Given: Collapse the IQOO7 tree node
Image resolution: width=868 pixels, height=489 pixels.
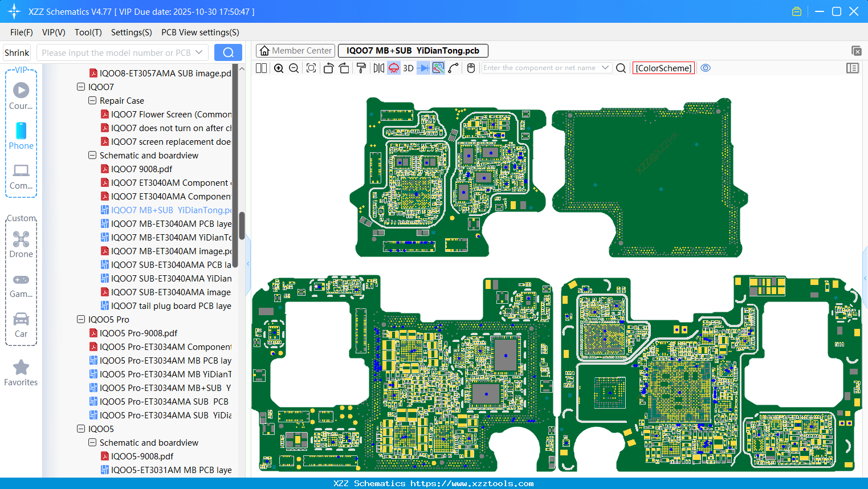Looking at the screenshot, I should 81,87.
